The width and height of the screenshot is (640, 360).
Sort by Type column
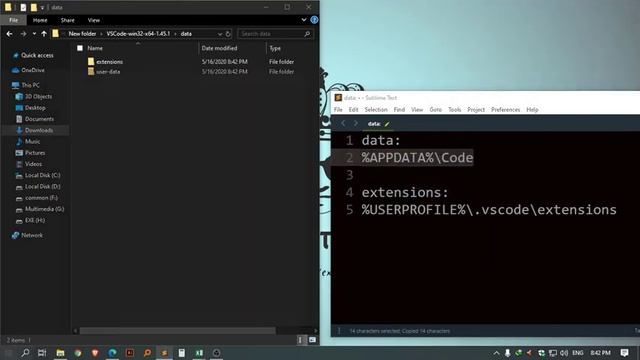coord(275,48)
